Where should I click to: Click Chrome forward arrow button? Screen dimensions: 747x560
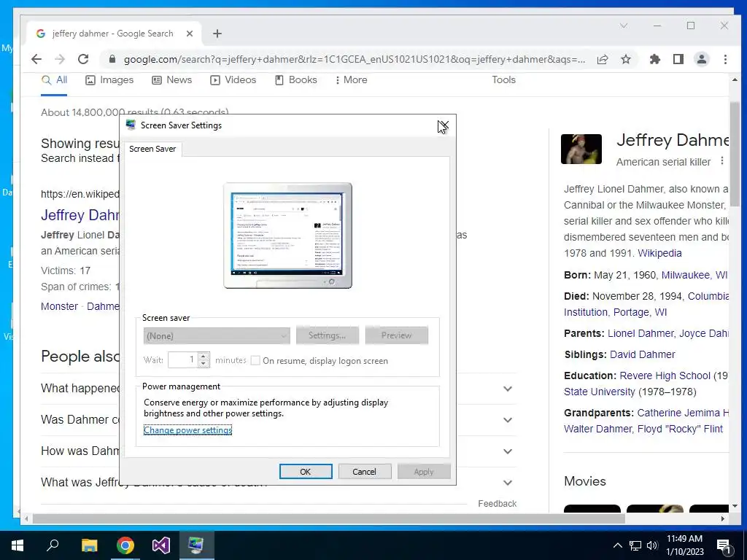tap(60, 59)
